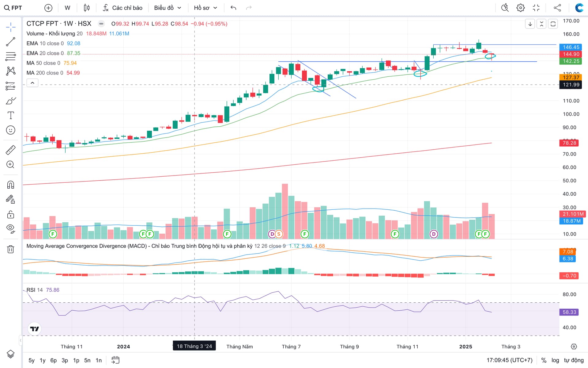Delete drawings with the trash icon
The height and width of the screenshot is (368, 588).
[x=10, y=249]
